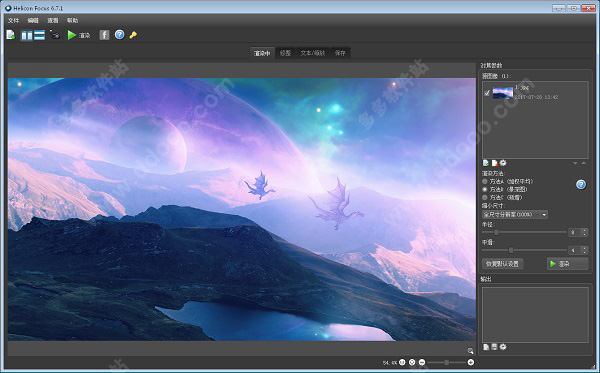Open render method help question icon

pyautogui.click(x=581, y=185)
